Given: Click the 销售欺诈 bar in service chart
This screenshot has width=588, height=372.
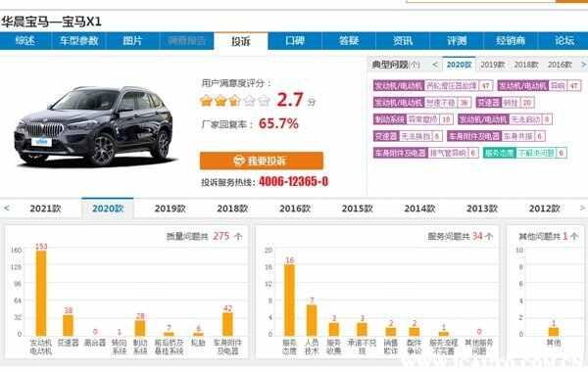Looking at the screenshot, I should (x=391, y=332).
